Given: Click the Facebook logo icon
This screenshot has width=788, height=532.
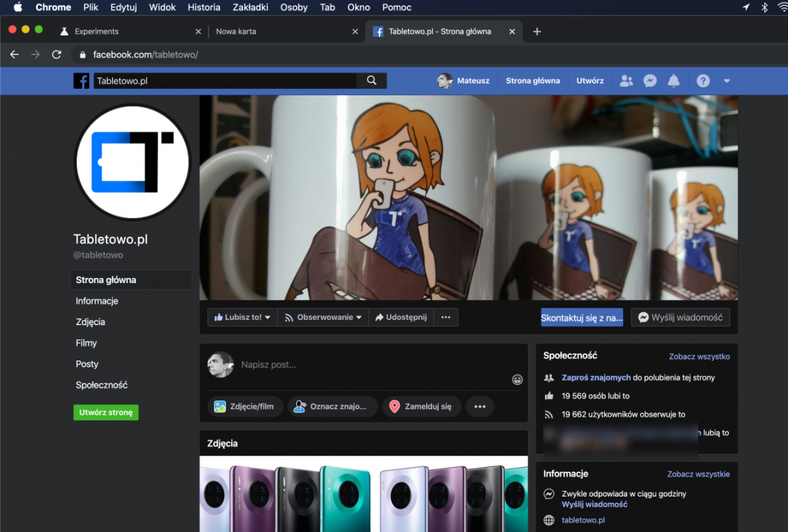Looking at the screenshot, I should pos(81,81).
